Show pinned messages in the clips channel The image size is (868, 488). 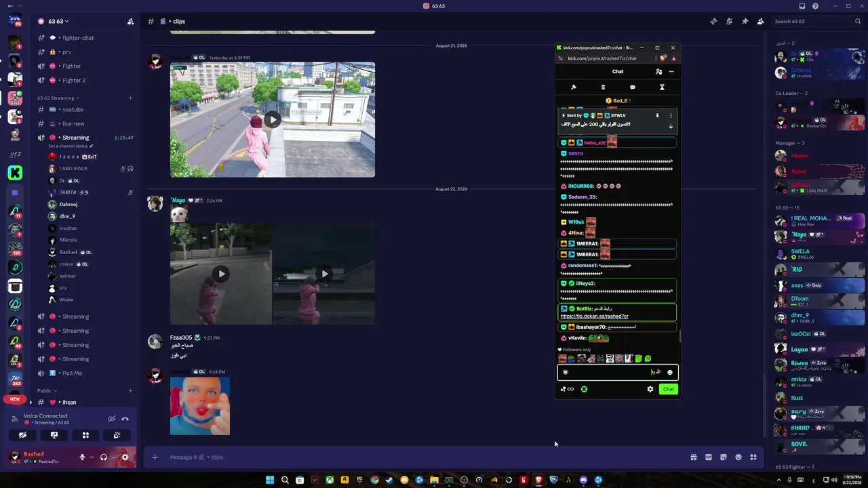point(745,22)
